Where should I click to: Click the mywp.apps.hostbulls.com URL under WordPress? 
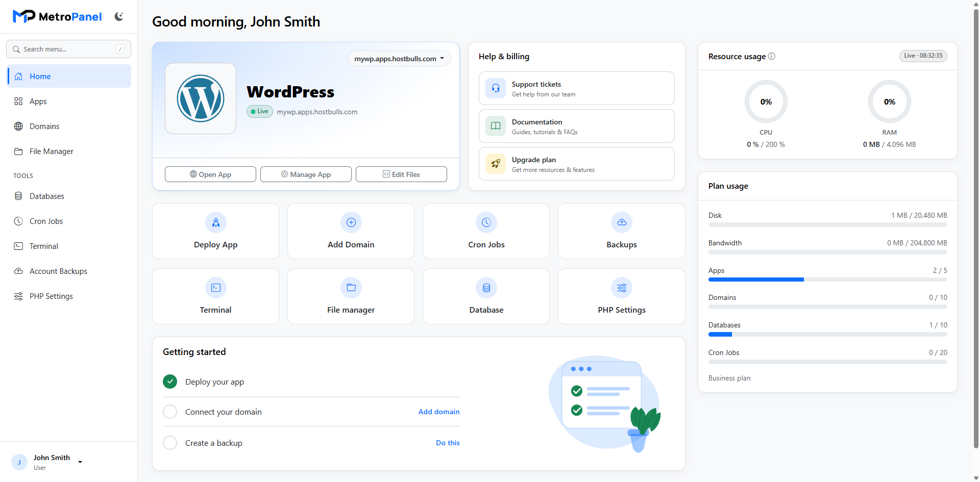coord(317,112)
